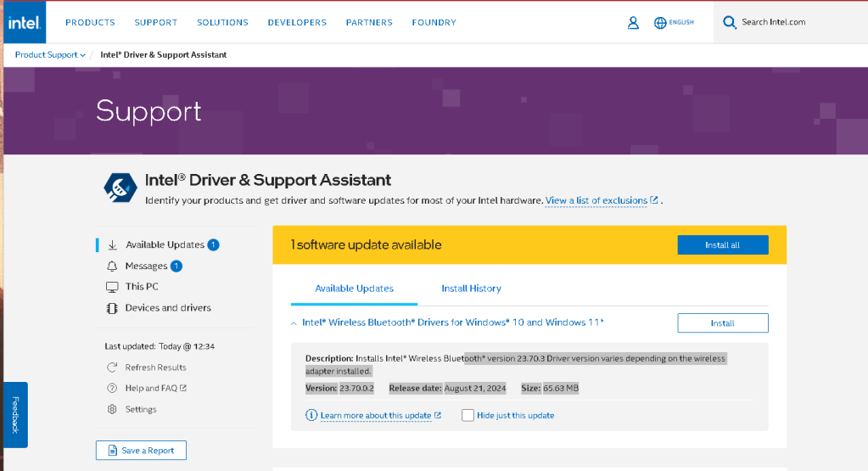Click the Intel logo
This screenshot has width=868, height=471.
[25, 22]
